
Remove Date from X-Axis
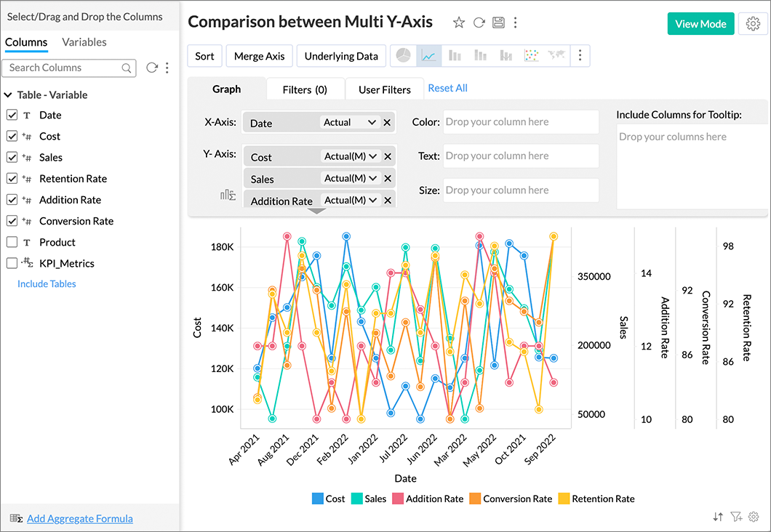[x=388, y=123]
